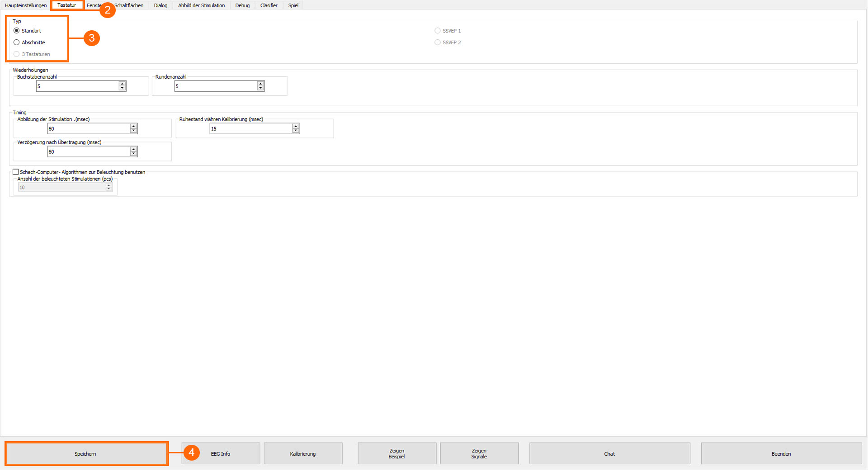Go to the Debug tab
Screen dimensions: 868x471
[x=242, y=5]
